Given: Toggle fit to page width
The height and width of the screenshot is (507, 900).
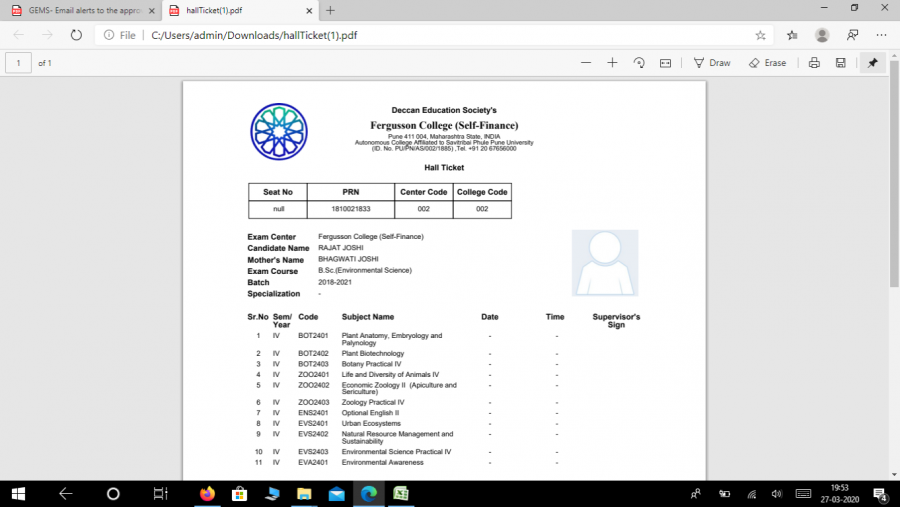Looking at the screenshot, I should [x=665, y=63].
